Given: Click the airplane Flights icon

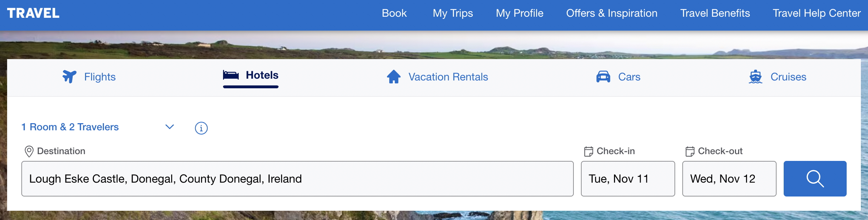Looking at the screenshot, I should (x=69, y=77).
